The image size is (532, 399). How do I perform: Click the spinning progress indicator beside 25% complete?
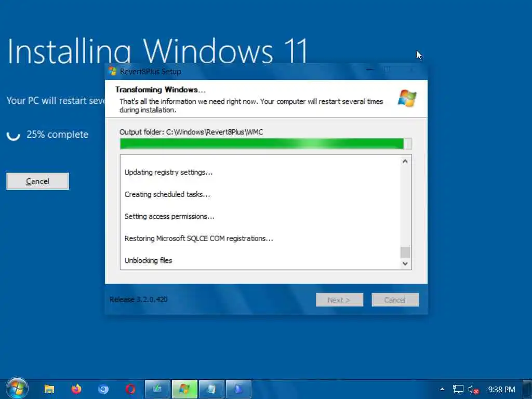(x=14, y=135)
